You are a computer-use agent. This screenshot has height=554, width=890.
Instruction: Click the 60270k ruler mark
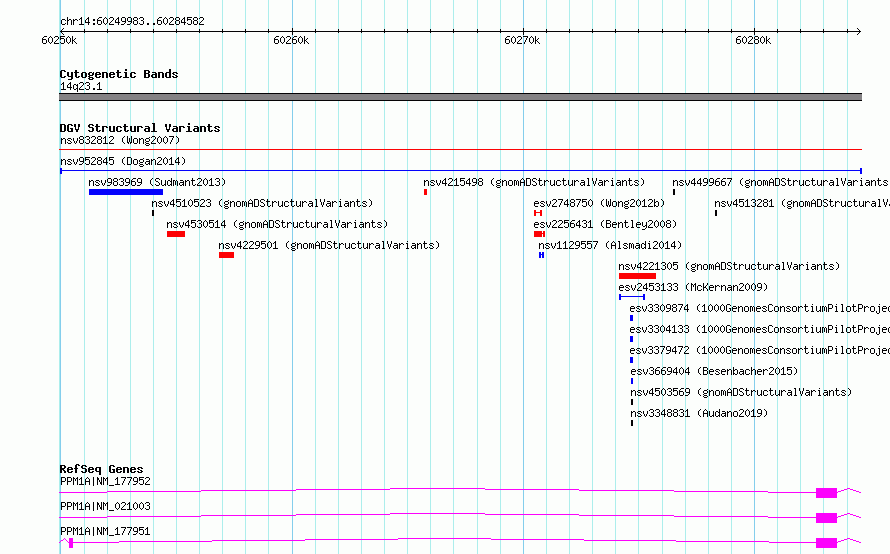point(522,40)
